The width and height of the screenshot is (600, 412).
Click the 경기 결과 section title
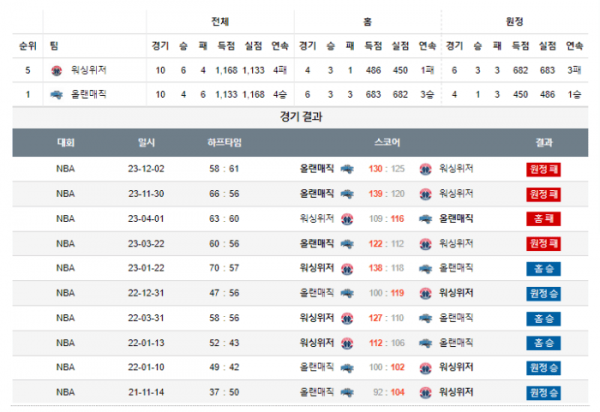(301, 117)
